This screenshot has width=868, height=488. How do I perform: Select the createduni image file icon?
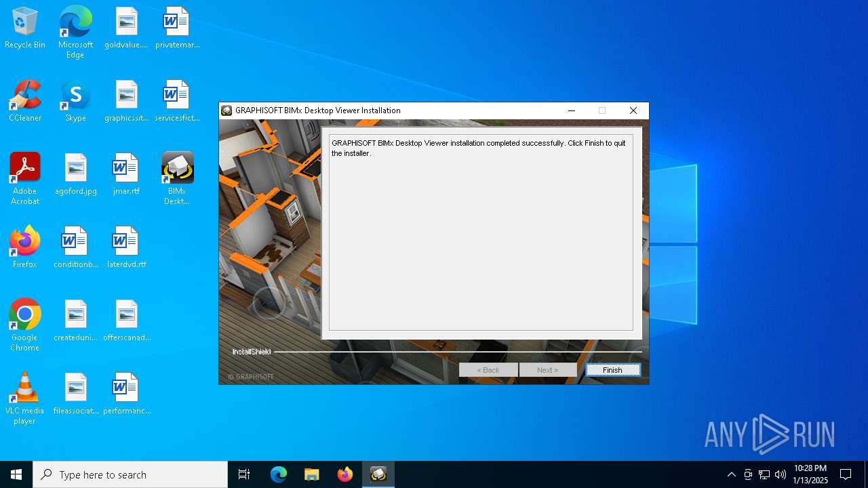(x=75, y=321)
